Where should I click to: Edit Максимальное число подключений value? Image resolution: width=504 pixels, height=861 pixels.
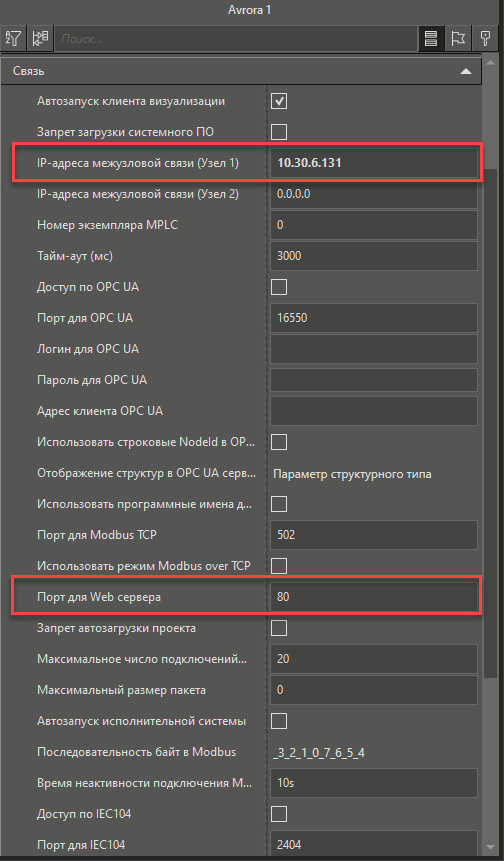(x=374, y=659)
